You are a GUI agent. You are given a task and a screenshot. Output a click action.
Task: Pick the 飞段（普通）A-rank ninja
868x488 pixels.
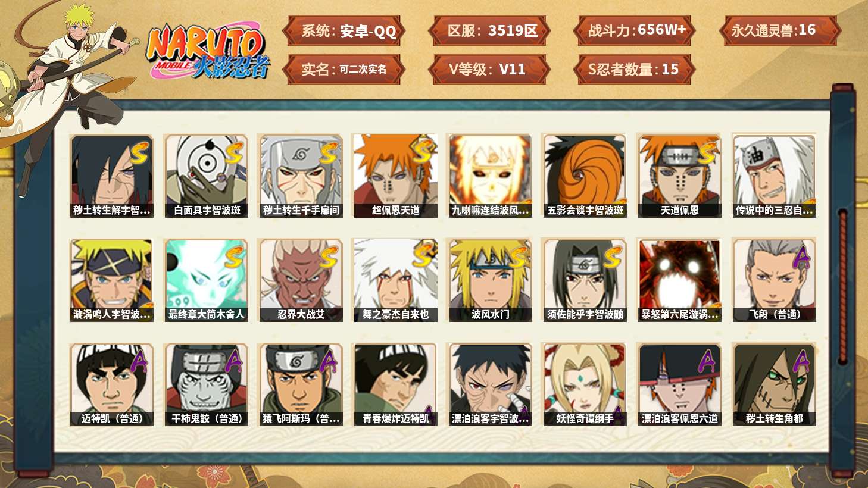[x=775, y=280]
